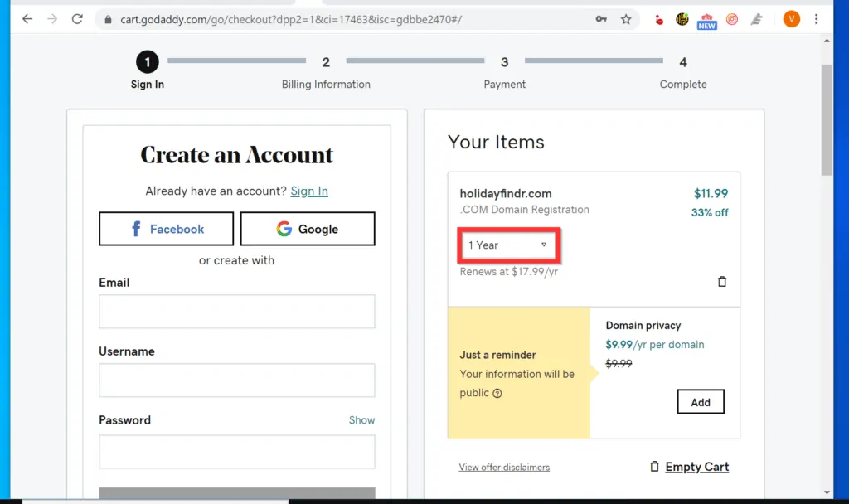Open the orange V profile avatar
The width and height of the screenshot is (849, 504).
[x=791, y=20]
